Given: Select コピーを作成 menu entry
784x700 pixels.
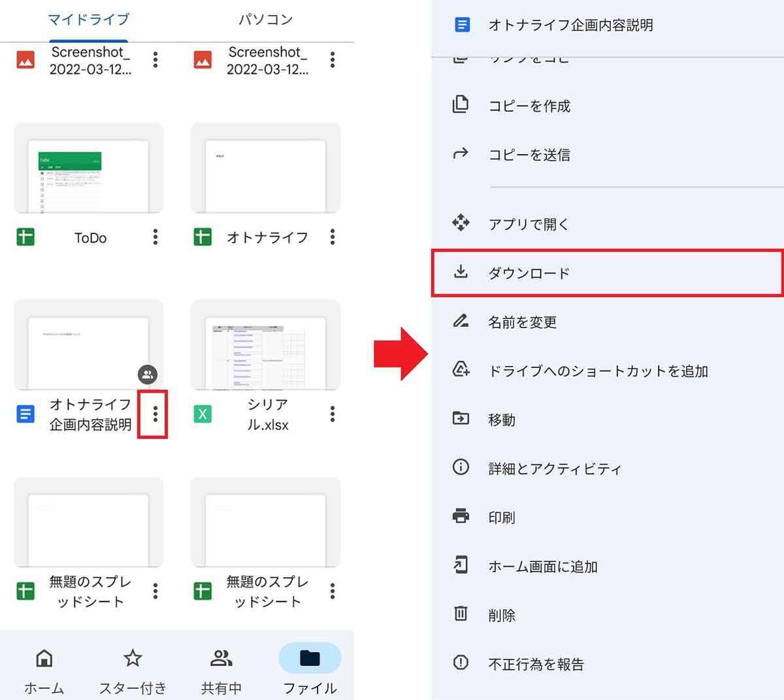Looking at the screenshot, I should click(529, 106).
